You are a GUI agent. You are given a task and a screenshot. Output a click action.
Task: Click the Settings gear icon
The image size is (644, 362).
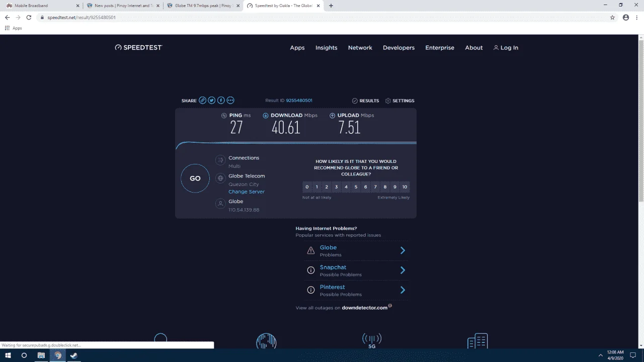(x=388, y=101)
